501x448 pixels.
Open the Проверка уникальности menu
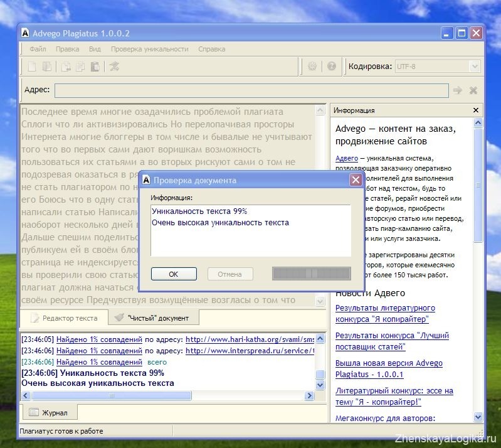[x=149, y=49]
